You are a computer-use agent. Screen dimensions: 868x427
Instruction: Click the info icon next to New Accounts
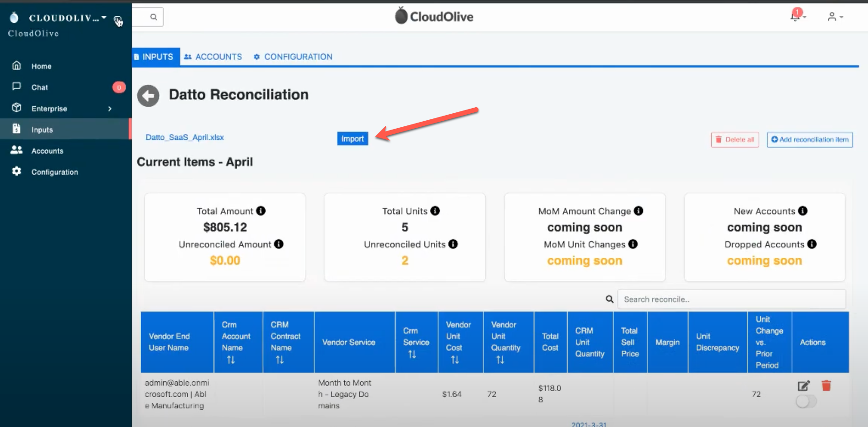[802, 211]
